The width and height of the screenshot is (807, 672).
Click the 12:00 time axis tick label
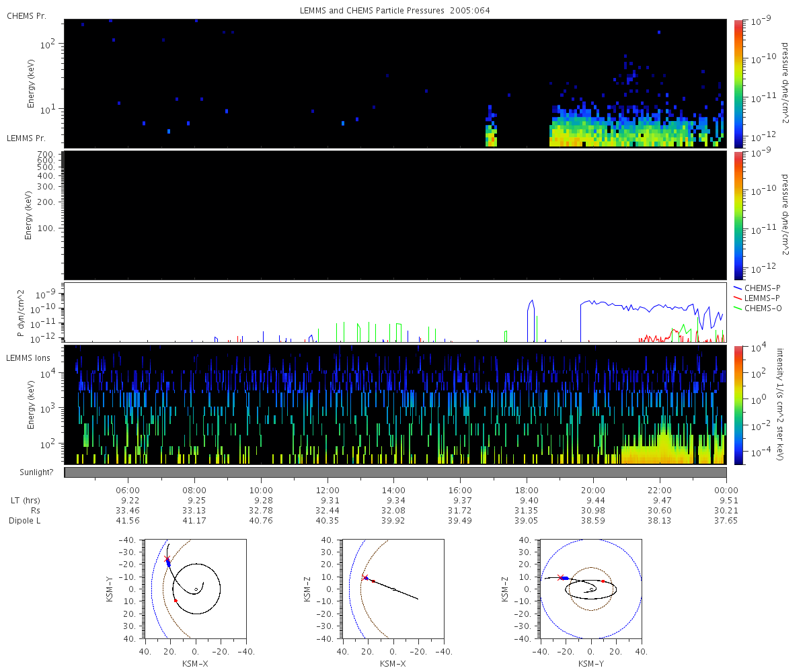(328, 490)
